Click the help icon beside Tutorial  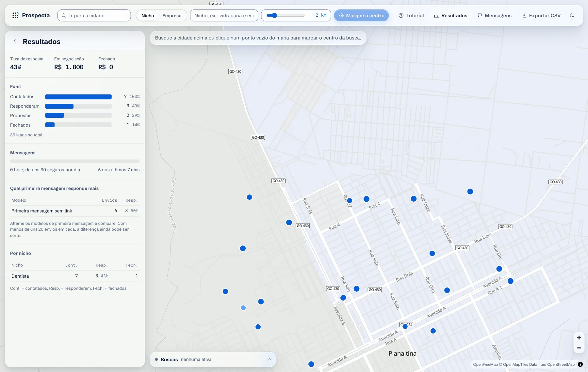401,15
